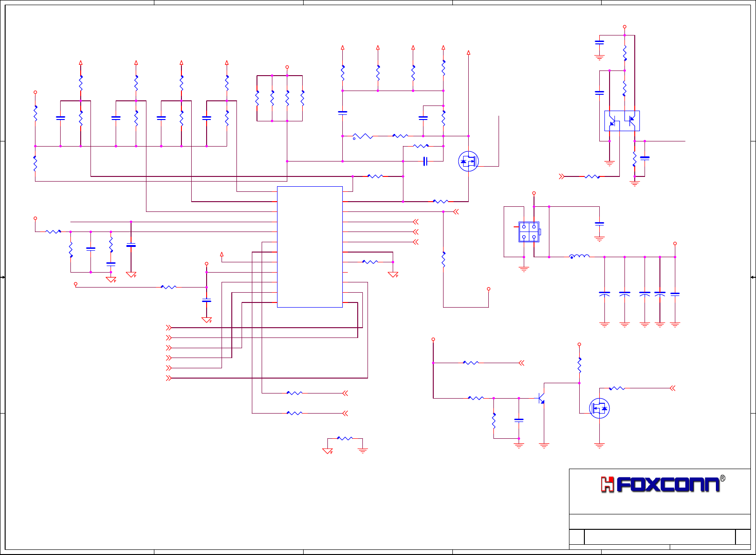Select the NPN transistor near bottom right
This screenshot has width=756, height=555.
click(541, 398)
